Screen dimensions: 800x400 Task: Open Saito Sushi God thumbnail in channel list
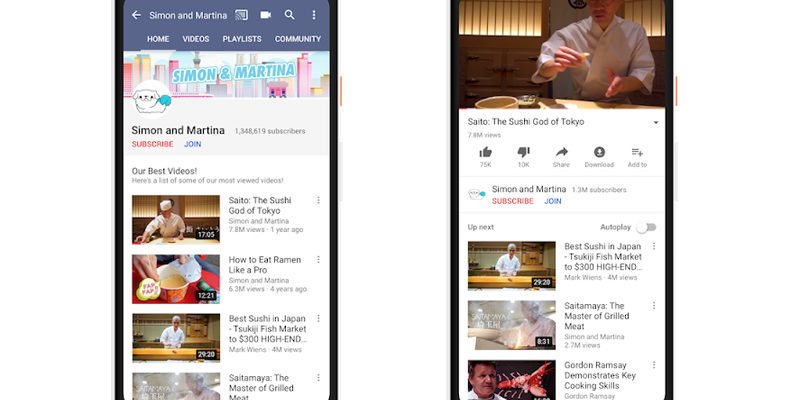[x=176, y=219]
